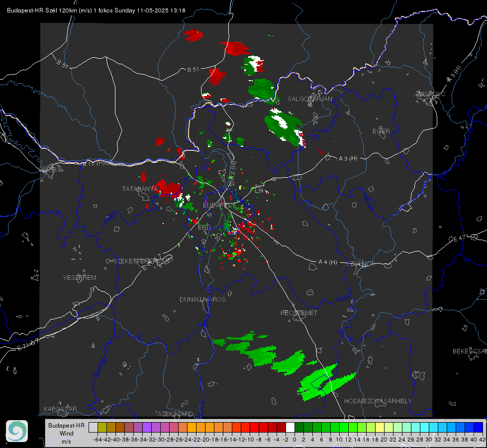Pick the yellow swatch above the 18–20 labels
Viewport: 487px width, 448px height.
pos(380,428)
